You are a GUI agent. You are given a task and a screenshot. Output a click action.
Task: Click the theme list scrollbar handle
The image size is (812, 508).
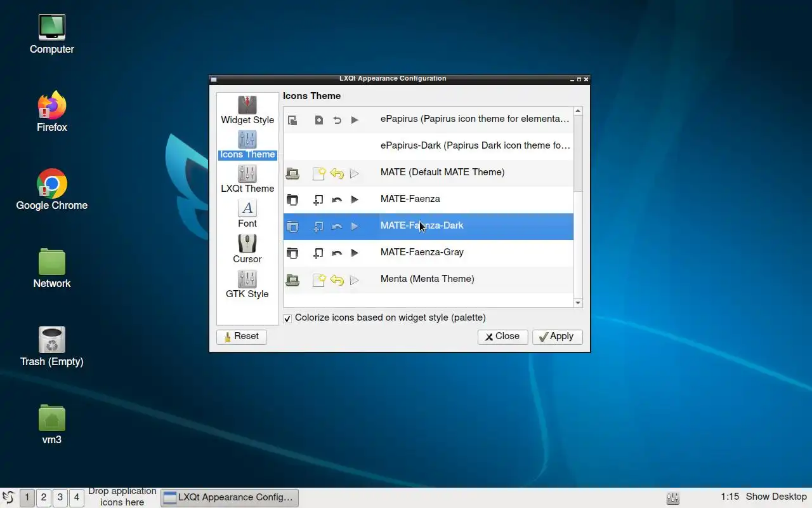coord(578,154)
